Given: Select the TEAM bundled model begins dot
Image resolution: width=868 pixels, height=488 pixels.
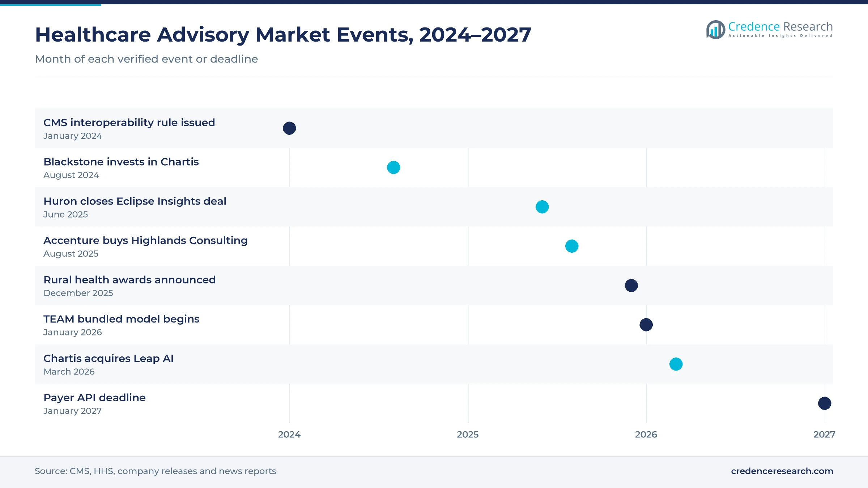Looking at the screenshot, I should 646,325.
